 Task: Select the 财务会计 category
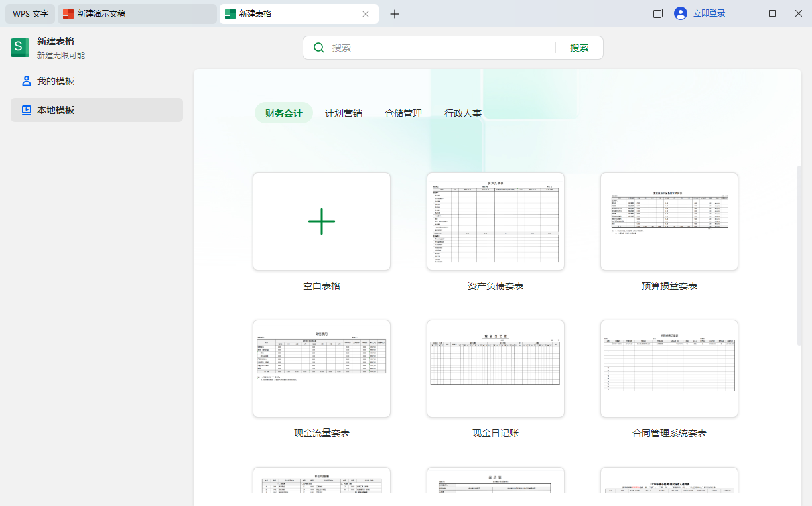(x=283, y=113)
